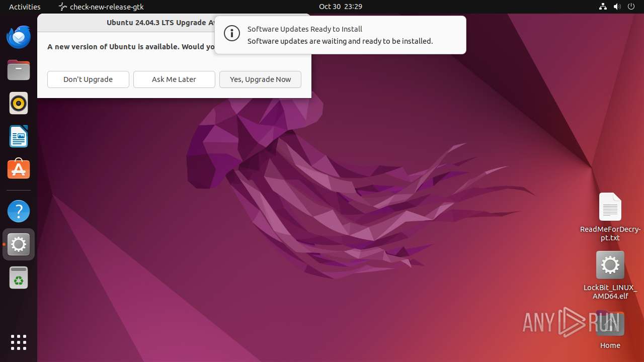The height and width of the screenshot is (362, 644).
Task: Choose Ask Me Later
Action: [174, 79]
